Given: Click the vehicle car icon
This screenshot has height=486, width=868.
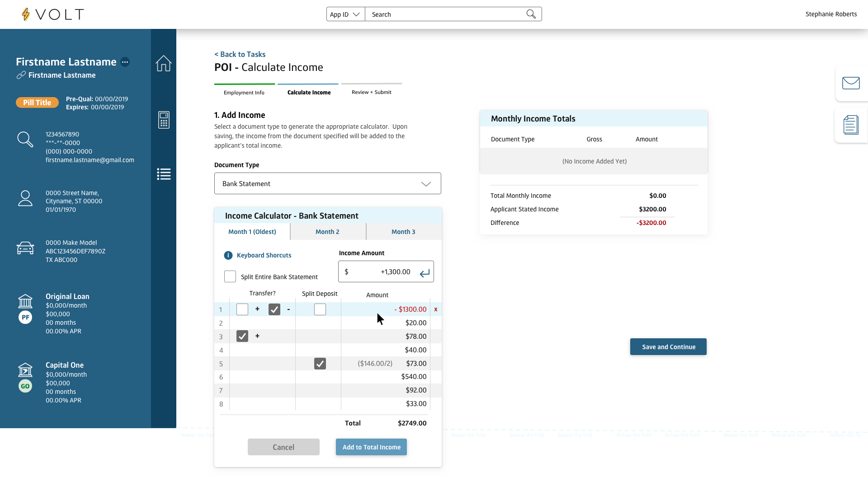Looking at the screenshot, I should (25, 248).
